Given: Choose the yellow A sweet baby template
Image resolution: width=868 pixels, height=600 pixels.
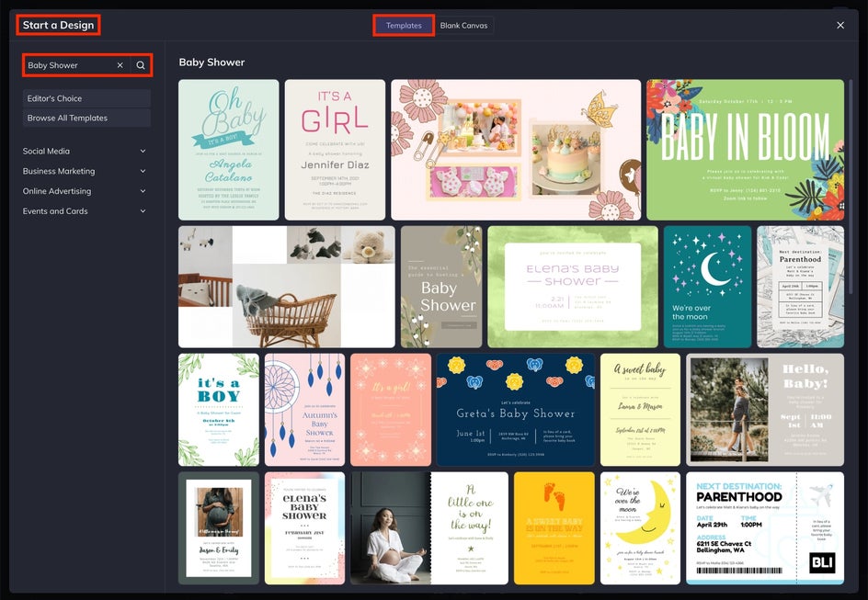Looking at the screenshot, I should click(641, 410).
